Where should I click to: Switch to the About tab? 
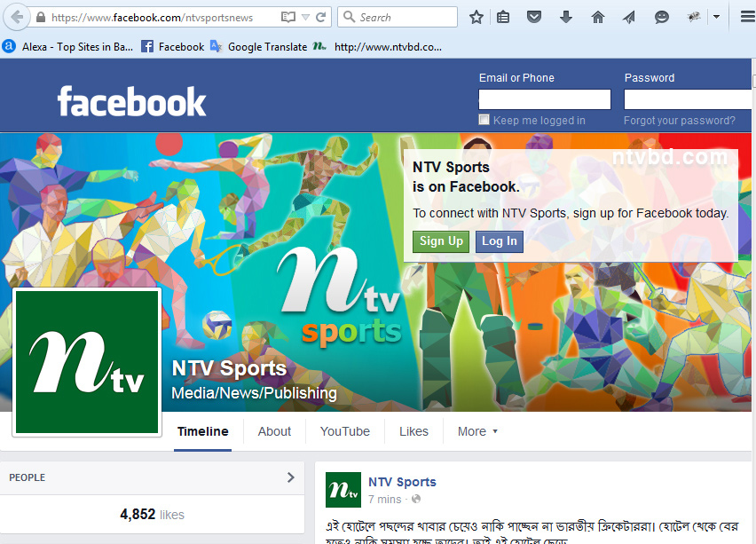274,431
